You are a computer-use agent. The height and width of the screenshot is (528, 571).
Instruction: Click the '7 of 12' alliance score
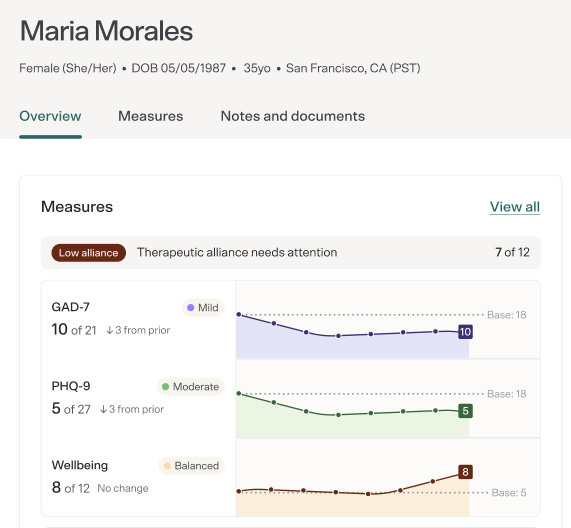coord(512,252)
